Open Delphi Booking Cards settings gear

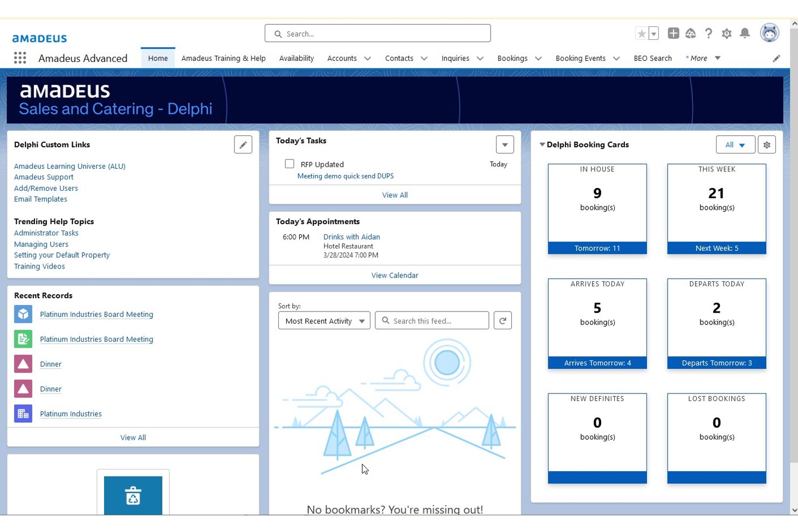[x=767, y=144]
